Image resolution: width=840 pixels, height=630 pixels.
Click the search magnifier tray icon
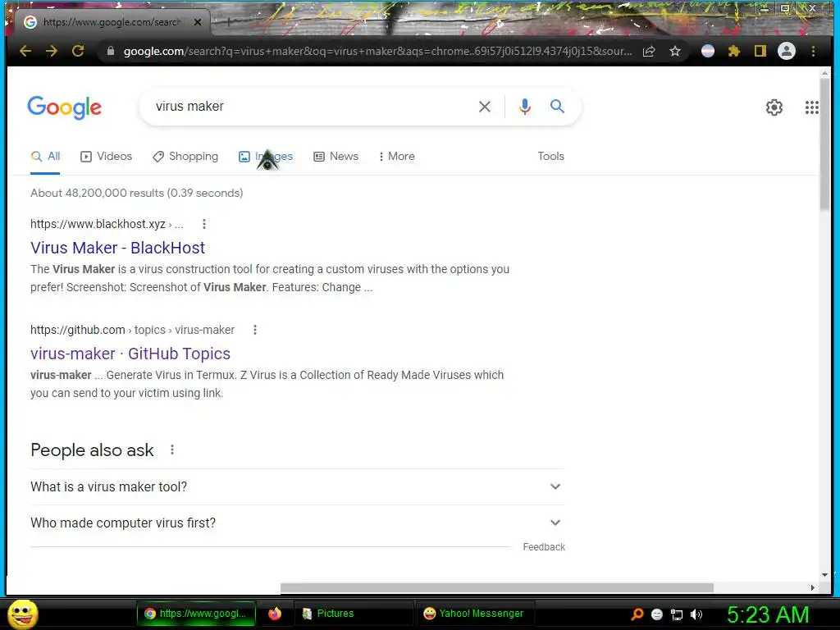[x=637, y=614]
